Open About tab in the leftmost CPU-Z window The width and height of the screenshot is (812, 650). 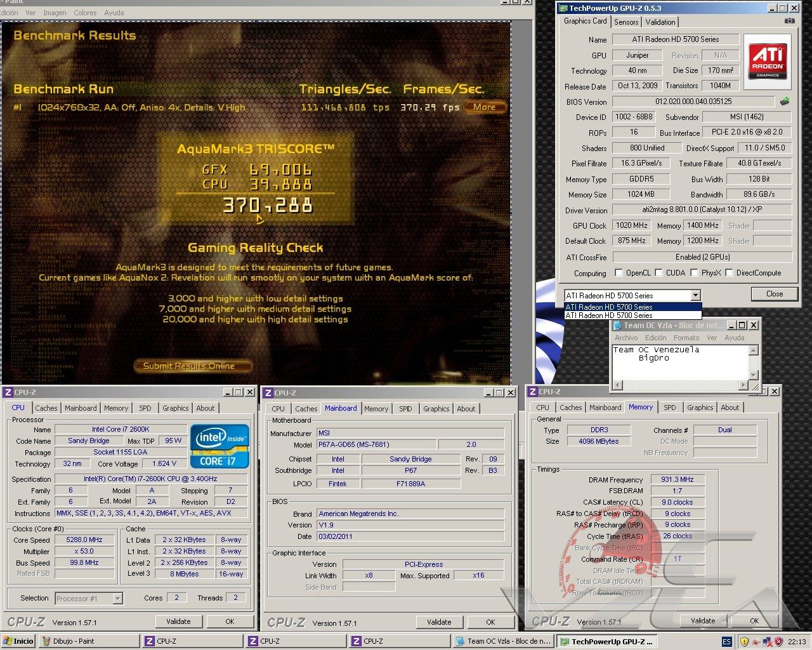tap(205, 408)
